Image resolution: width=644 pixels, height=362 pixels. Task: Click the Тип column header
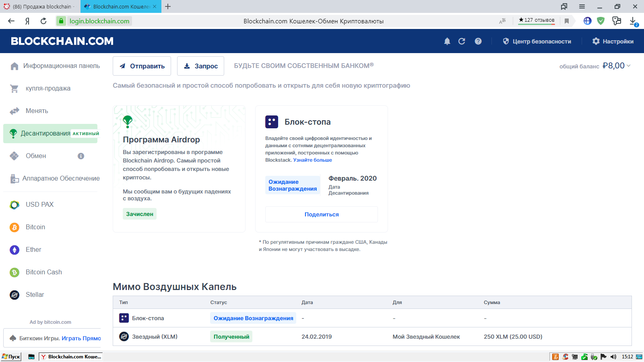(124, 302)
